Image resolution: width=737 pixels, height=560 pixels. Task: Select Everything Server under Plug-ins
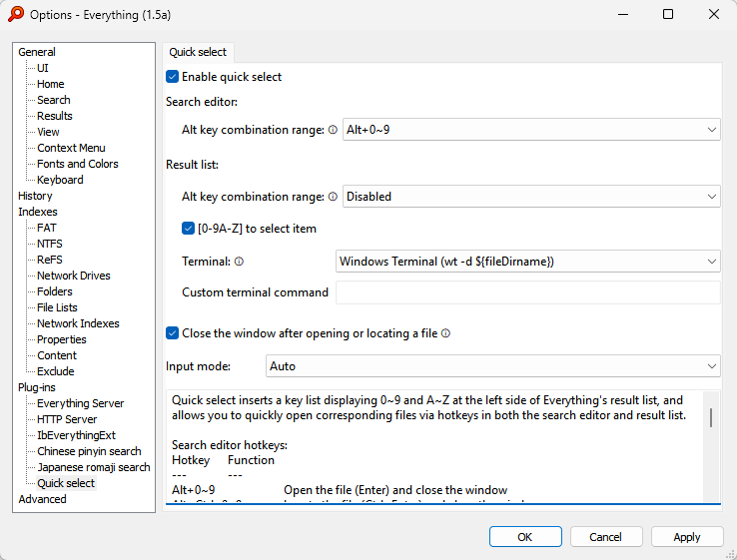[80, 403]
